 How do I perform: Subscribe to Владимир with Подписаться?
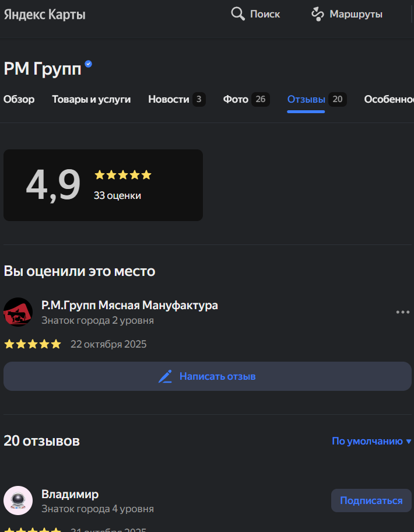click(x=371, y=501)
